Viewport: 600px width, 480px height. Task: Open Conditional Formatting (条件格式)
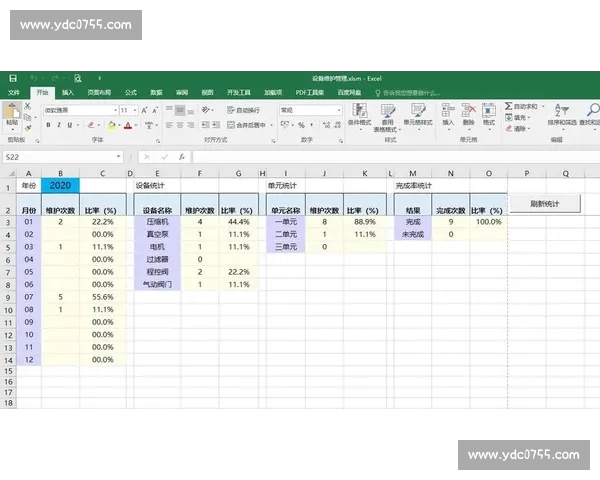[x=360, y=116]
